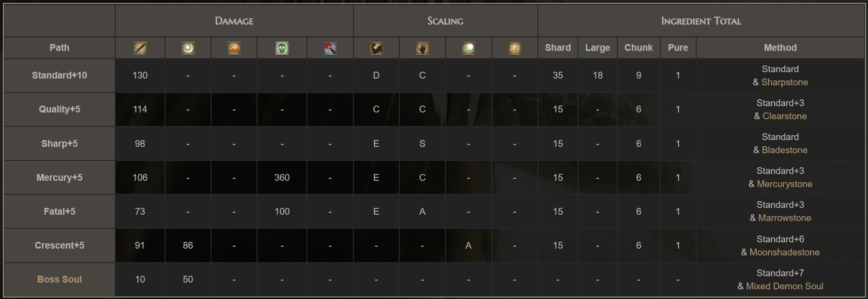
Task: Open the Mercurystone link
Action: pyautogui.click(x=784, y=184)
